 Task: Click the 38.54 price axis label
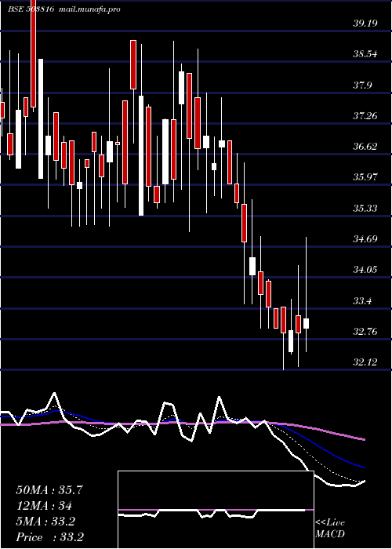365,55
